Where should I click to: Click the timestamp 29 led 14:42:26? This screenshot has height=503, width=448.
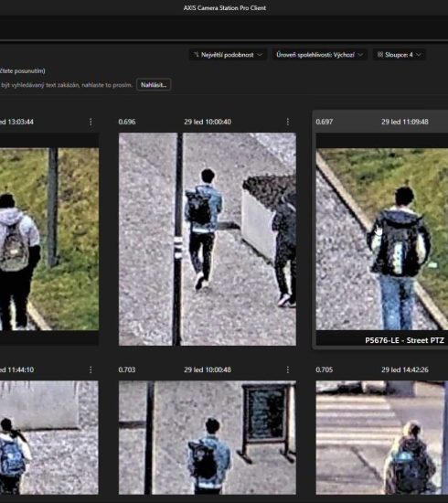coord(405,369)
